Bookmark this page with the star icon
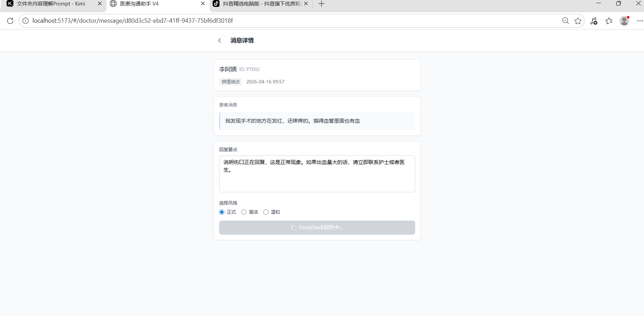 578,21
